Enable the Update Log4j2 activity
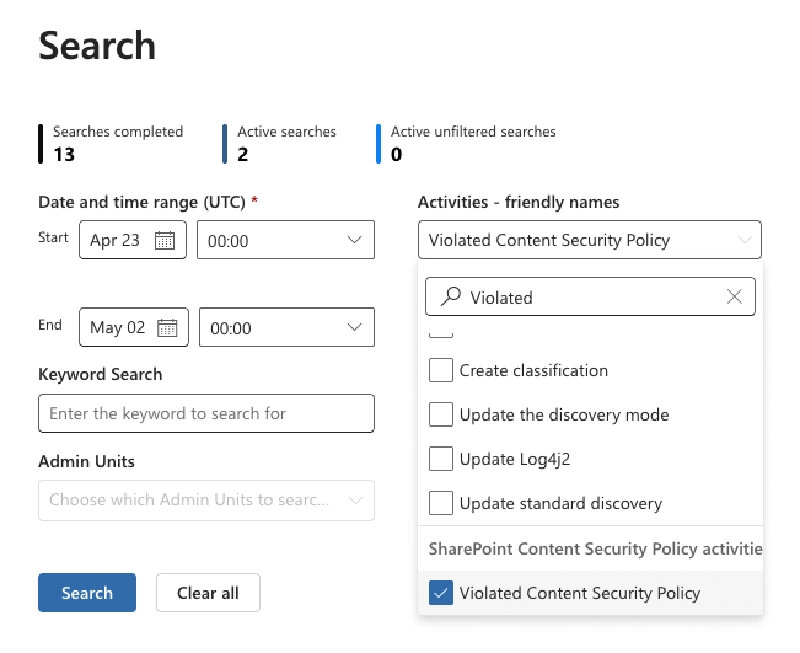The image size is (800, 653). click(x=441, y=459)
